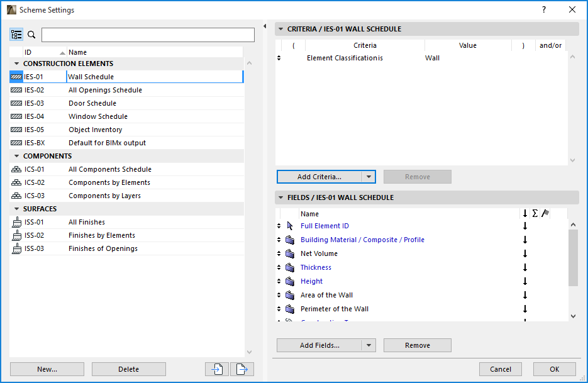Viewport: 588px width, 383px height.
Task: Open the Add Criteria dropdown arrow
Action: click(369, 177)
